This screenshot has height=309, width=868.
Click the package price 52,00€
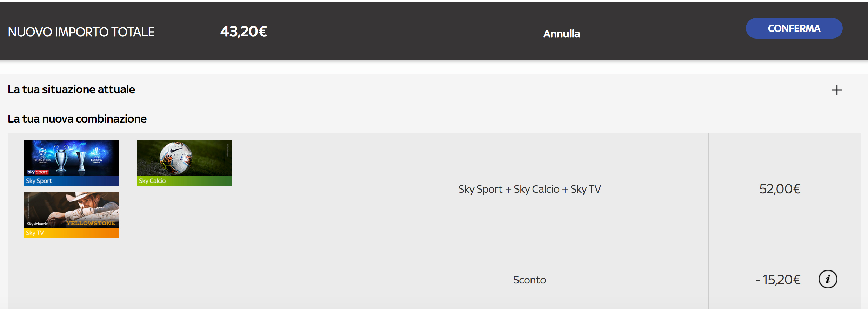tap(780, 189)
